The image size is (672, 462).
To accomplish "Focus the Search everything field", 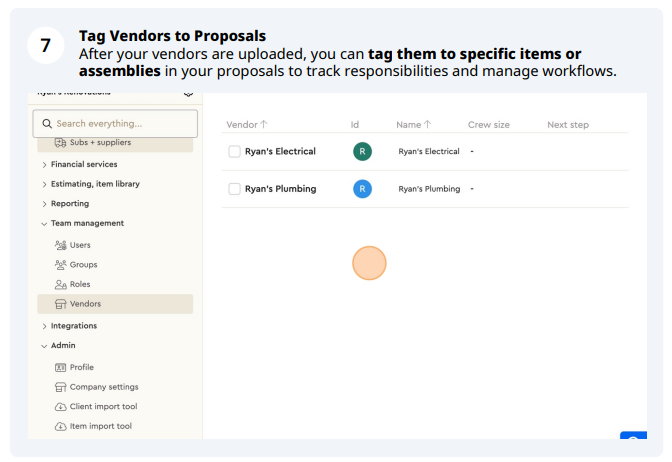I will (115, 124).
